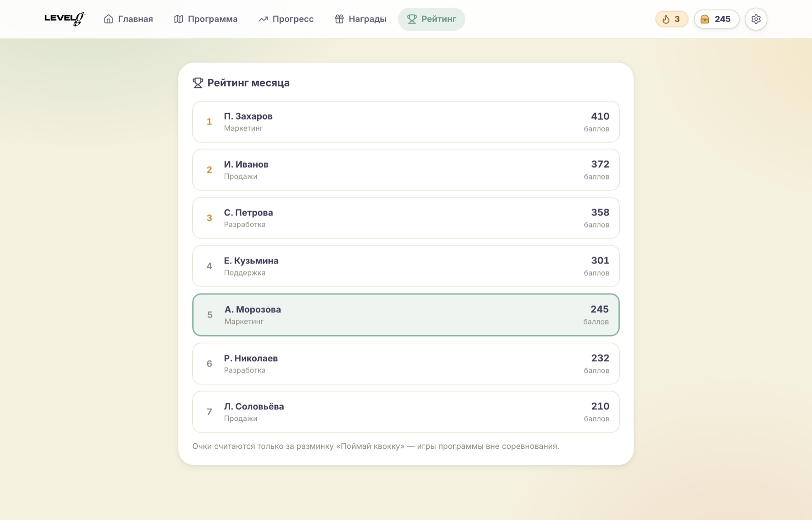This screenshot has width=812, height=520.
Task: Select the С. Петрова name
Action: coord(249,212)
